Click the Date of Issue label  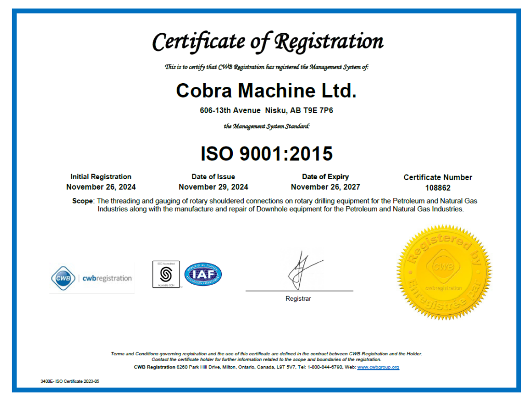click(213, 177)
